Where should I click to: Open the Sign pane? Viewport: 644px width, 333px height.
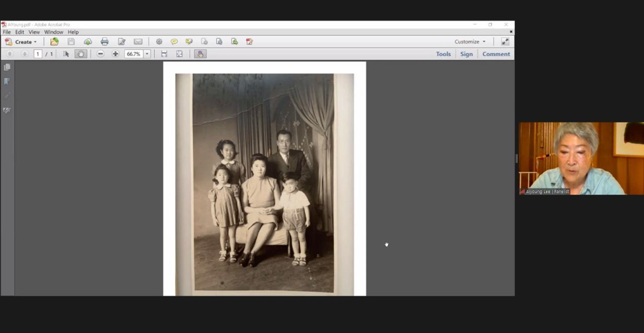[467, 54]
